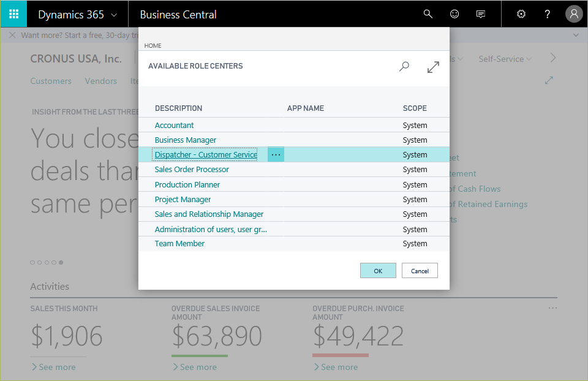Show more navigation menu items arrow
Viewport: 588px width, 381px height.
[552, 58]
